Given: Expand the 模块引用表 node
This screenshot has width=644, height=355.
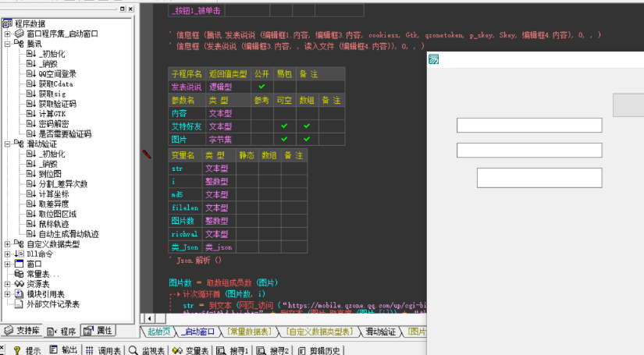Looking at the screenshot, I should click(7, 294).
